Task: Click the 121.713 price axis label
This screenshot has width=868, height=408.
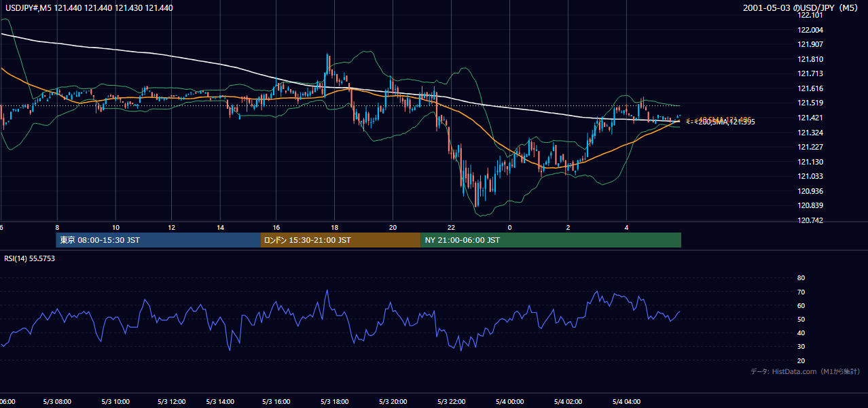Action: click(x=810, y=73)
